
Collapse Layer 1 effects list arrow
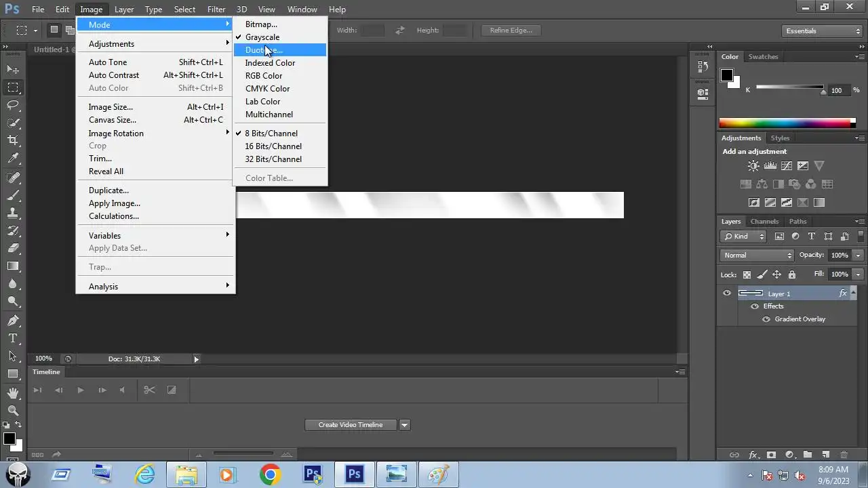tap(853, 293)
